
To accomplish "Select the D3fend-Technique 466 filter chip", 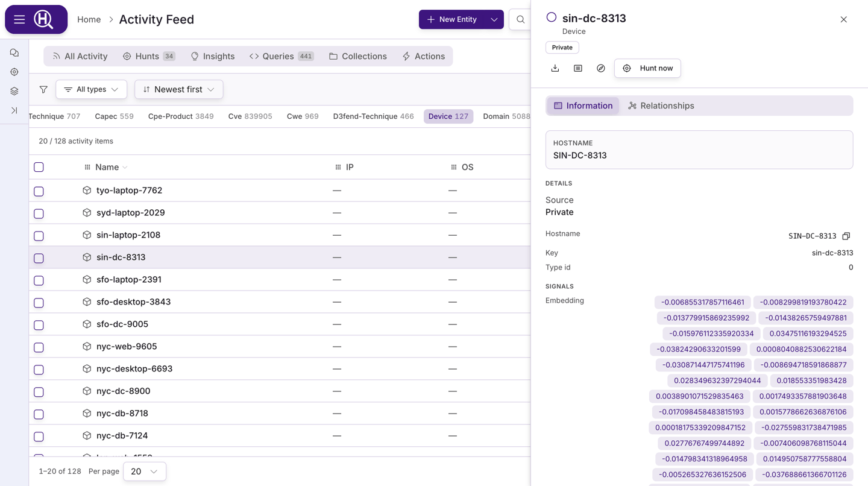I will (x=374, y=116).
